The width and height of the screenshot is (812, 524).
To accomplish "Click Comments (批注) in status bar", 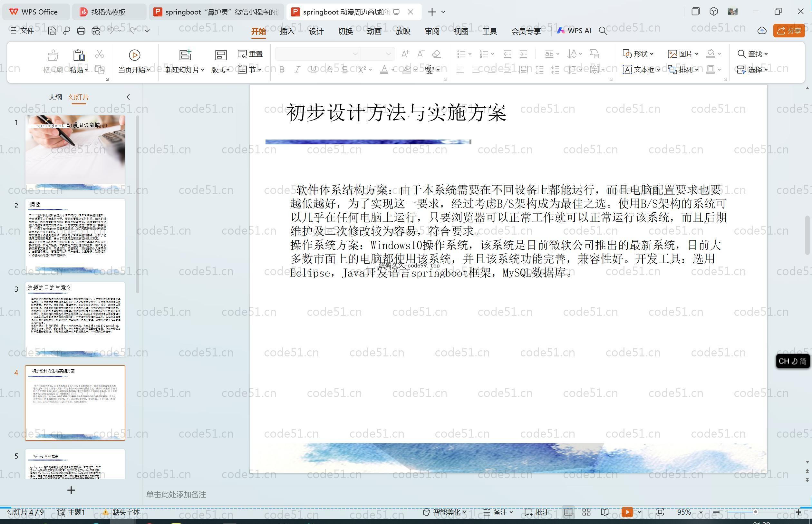I will point(537,512).
